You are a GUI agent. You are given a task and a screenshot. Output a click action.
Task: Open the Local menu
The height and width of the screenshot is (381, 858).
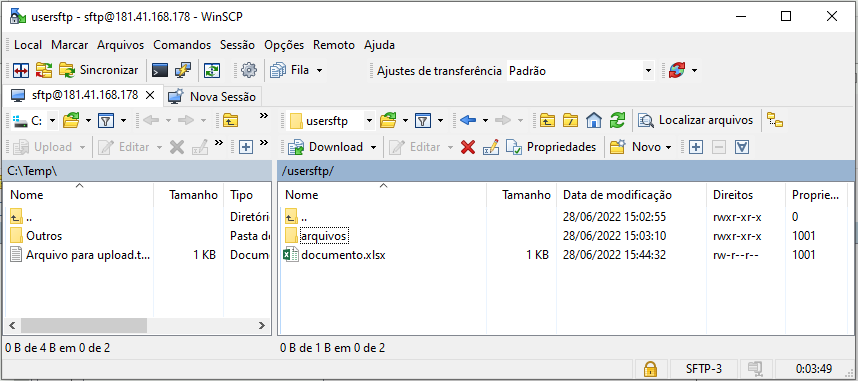[x=28, y=45]
